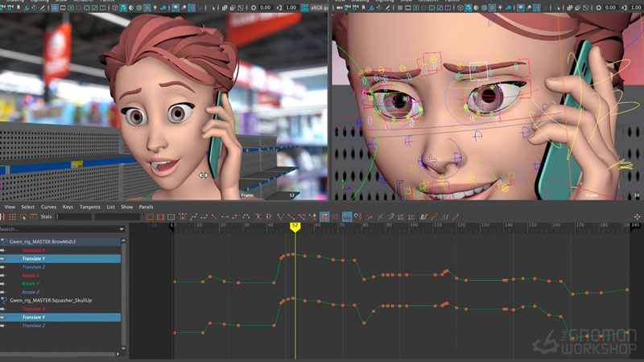Open the Keys menu
Viewport: 644px width, 362px height.
[x=68, y=207]
